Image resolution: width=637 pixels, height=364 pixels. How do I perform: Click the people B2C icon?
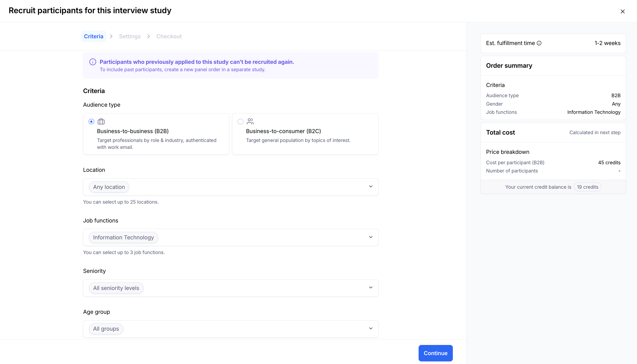tap(250, 121)
